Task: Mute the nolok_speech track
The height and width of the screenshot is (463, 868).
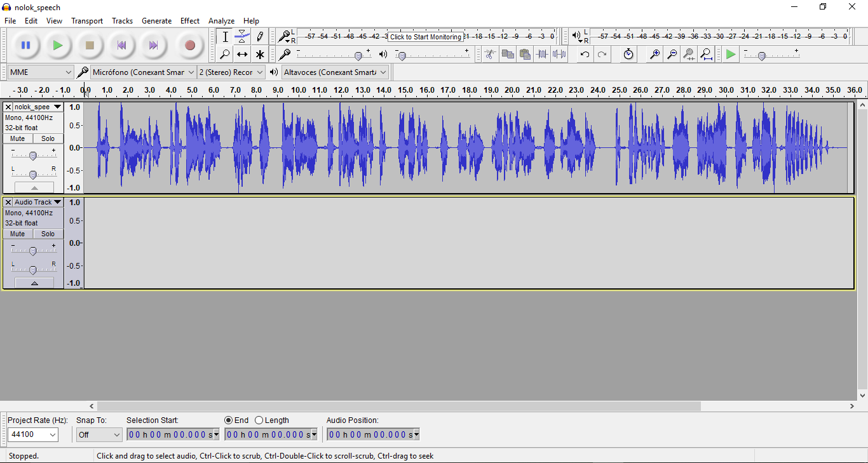Action: pyautogui.click(x=17, y=138)
